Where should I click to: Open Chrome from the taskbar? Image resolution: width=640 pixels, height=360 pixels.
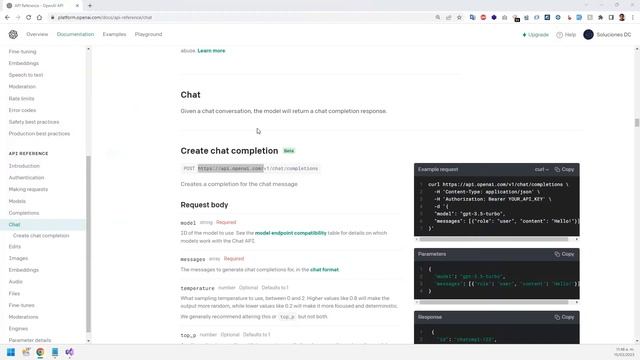click(x=40, y=352)
